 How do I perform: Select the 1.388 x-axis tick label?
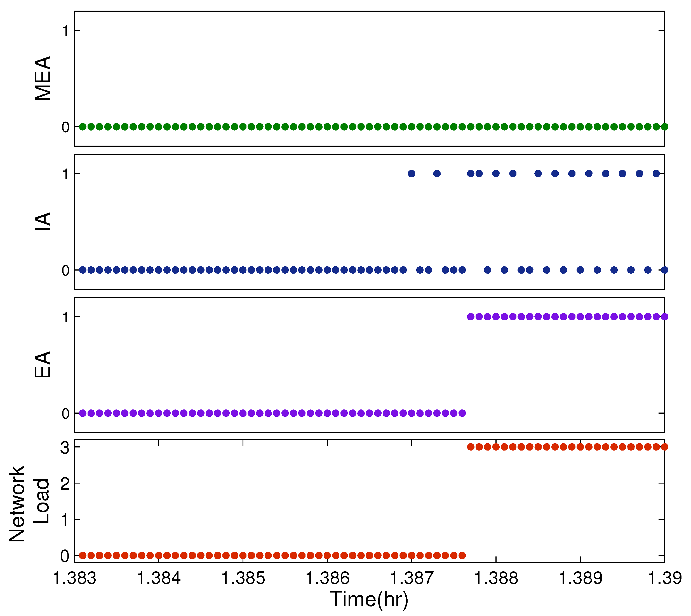pos(496,578)
